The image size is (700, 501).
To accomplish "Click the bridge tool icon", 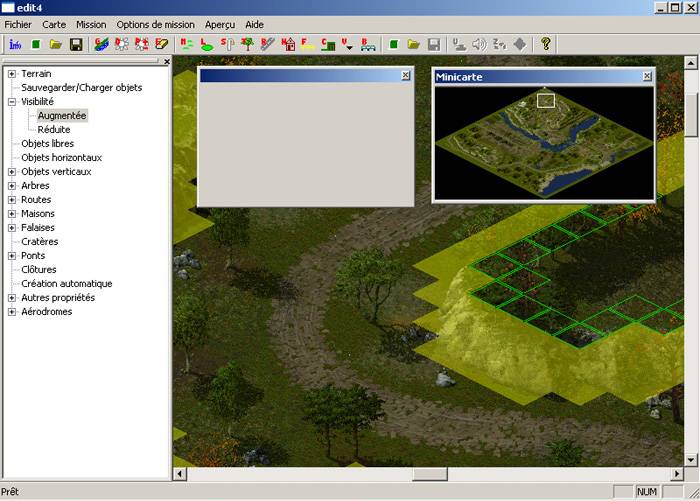I will pyautogui.click(x=368, y=44).
